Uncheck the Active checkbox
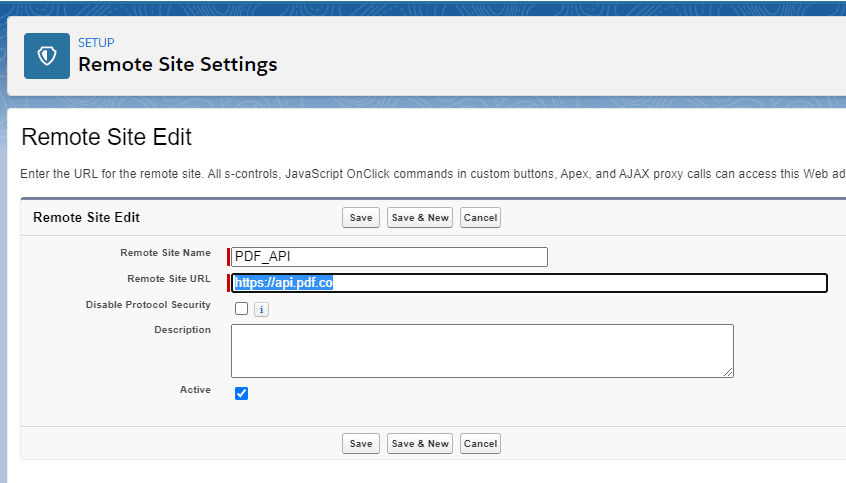846x483 pixels. coord(241,393)
